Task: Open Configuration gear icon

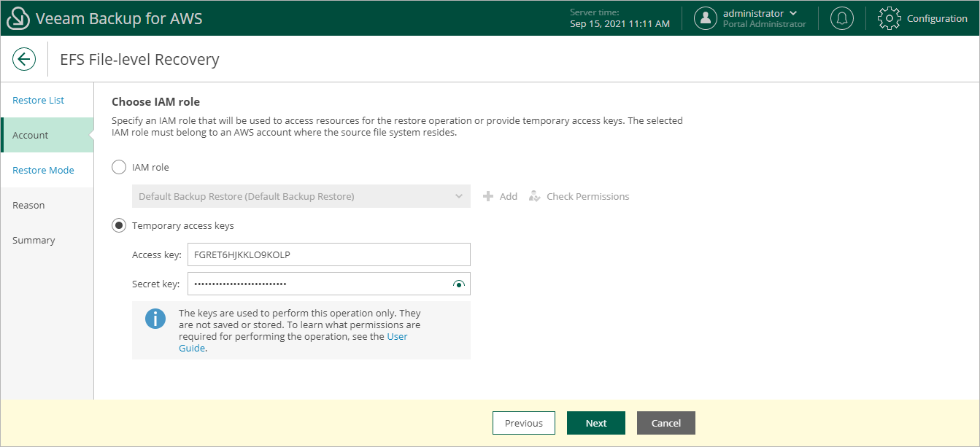Action: click(x=889, y=19)
